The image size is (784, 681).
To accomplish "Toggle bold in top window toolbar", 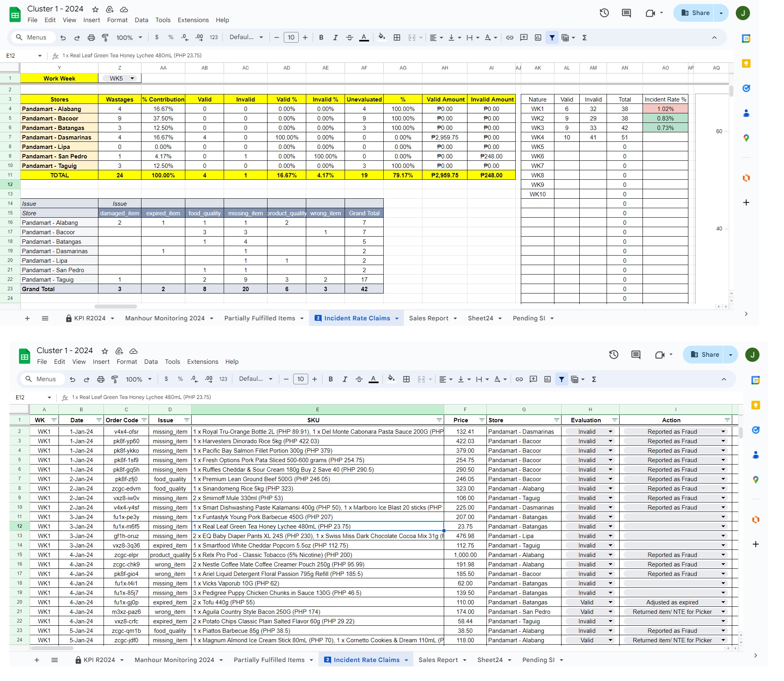I will click(x=321, y=38).
